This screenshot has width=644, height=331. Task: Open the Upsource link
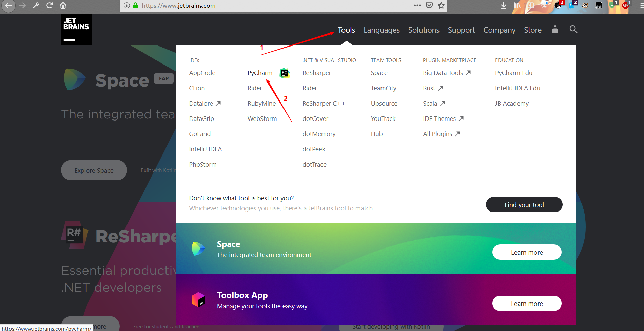384,103
